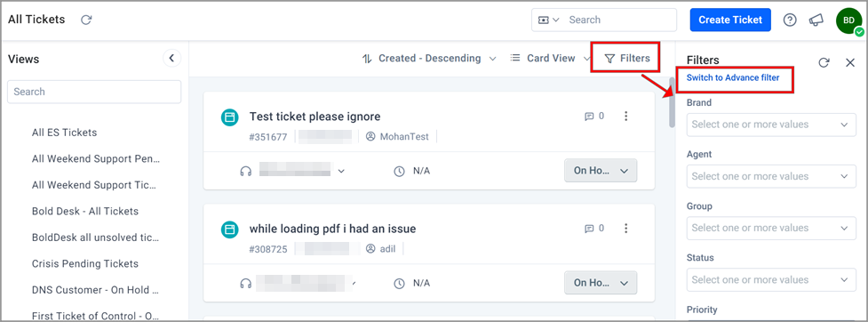Screen dimensions: 868x322
Task: Open the Created - Descending sort dropdown
Action: coord(430,58)
